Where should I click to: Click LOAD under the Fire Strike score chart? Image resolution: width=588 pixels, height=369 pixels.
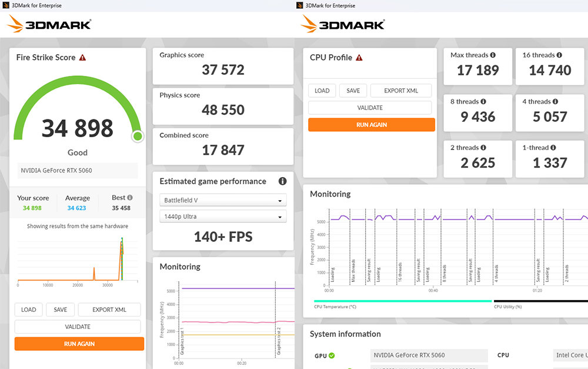[x=29, y=310]
